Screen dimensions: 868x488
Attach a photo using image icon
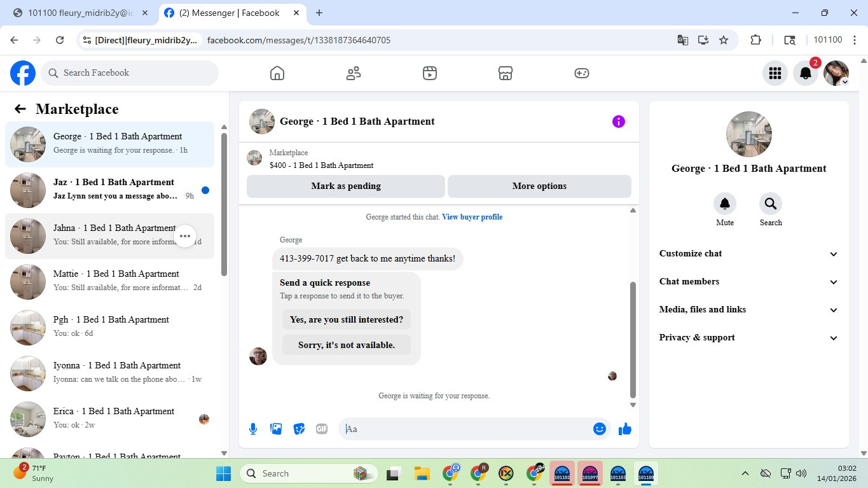tap(276, 429)
